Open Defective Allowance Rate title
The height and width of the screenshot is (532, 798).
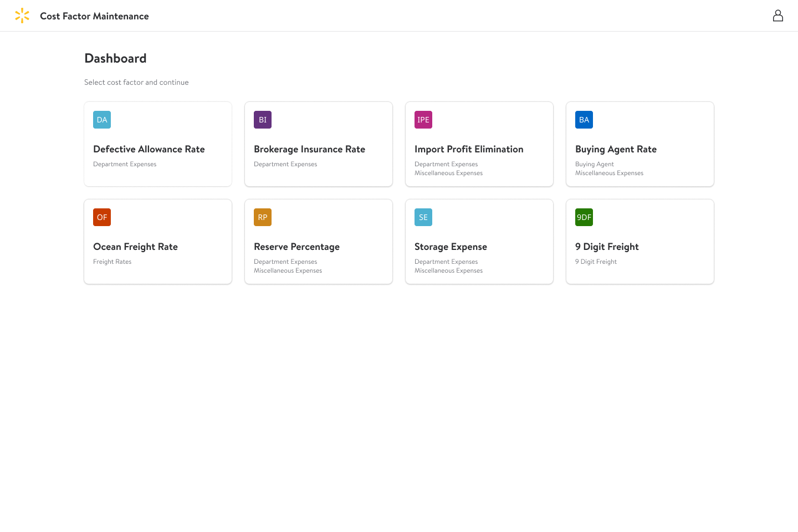(149, 149)
